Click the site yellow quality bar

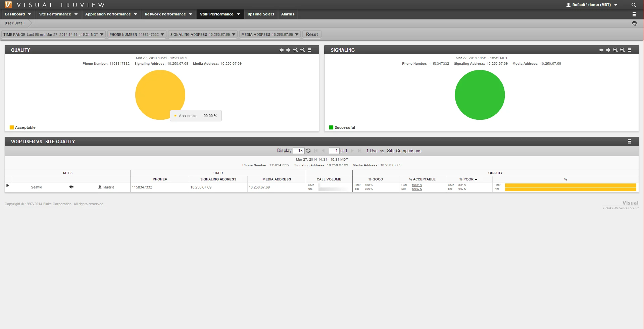click(x=571, y=189)
